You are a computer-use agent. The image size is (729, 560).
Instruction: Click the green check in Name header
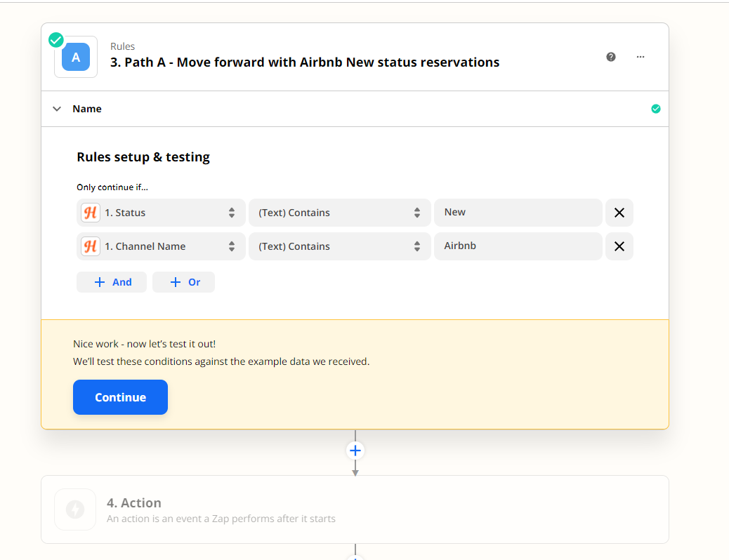(x=655, y=109)
